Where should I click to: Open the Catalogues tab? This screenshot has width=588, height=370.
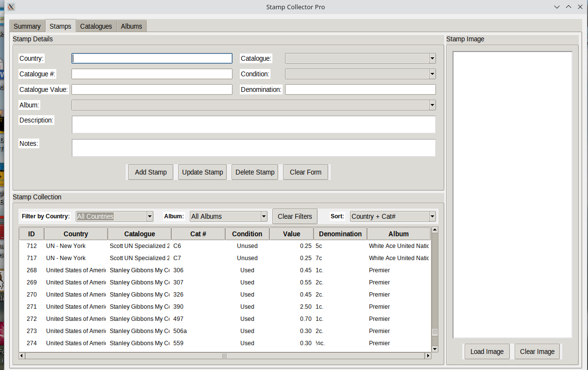pos(96,26)
